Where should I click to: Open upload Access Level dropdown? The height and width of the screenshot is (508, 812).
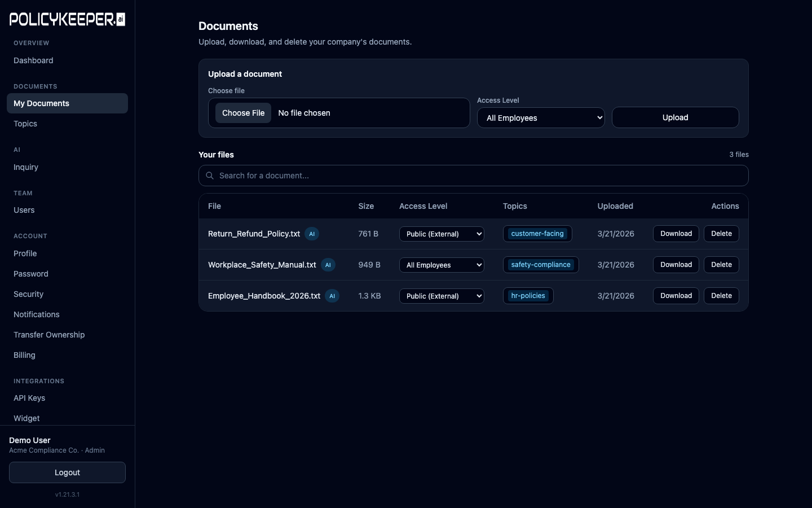(540, 118)
